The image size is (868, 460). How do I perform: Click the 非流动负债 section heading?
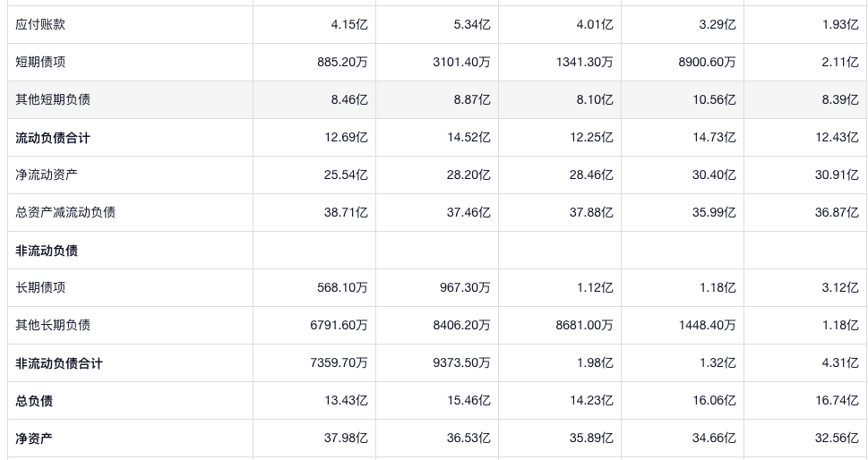click(47, 251)
